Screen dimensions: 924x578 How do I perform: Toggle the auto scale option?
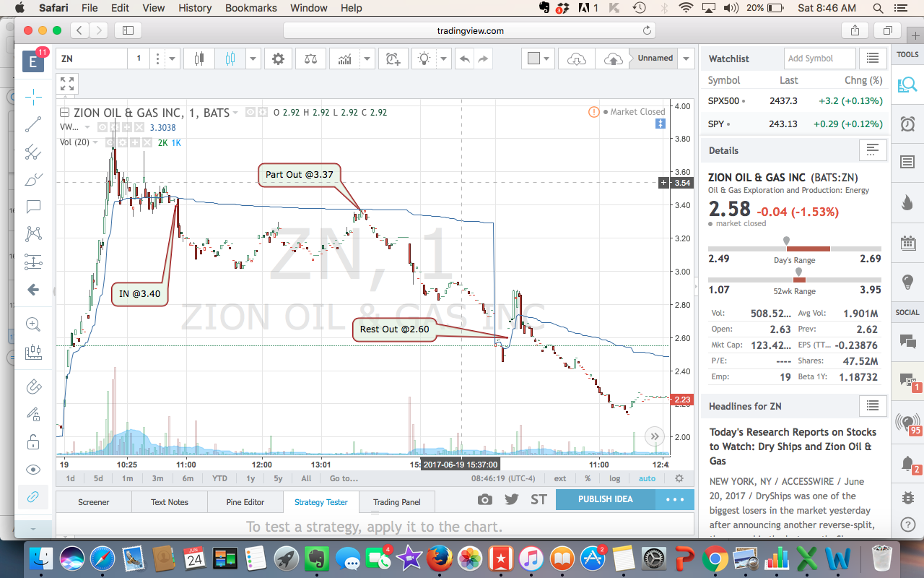pyautogui.click(x=647, y=478)
